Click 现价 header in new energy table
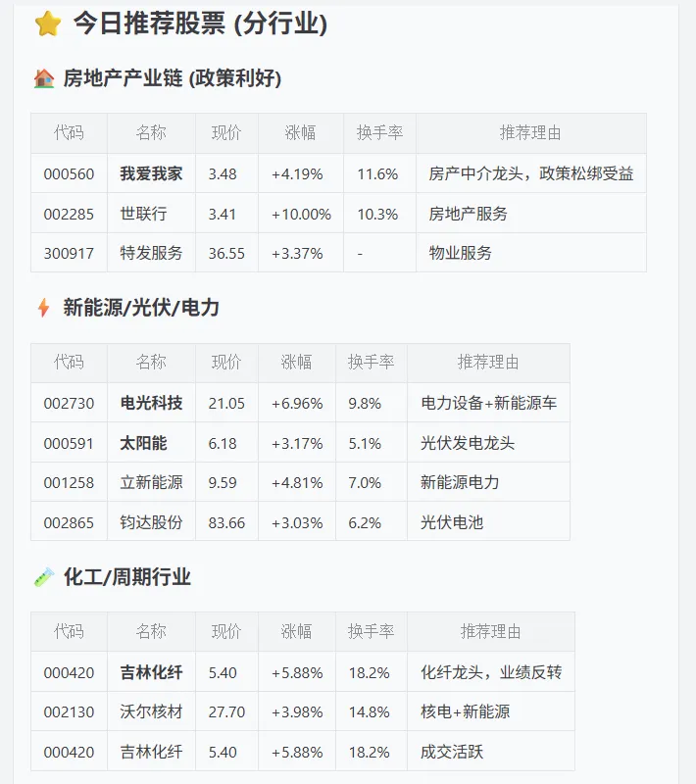The height and width of the screenshot is (784, 696). coord(226,362)
